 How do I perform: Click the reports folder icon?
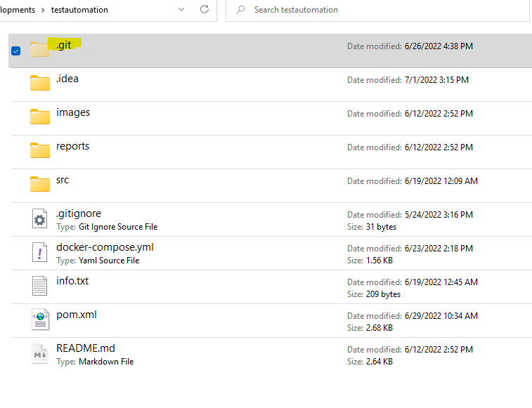(x=40, y=150)
